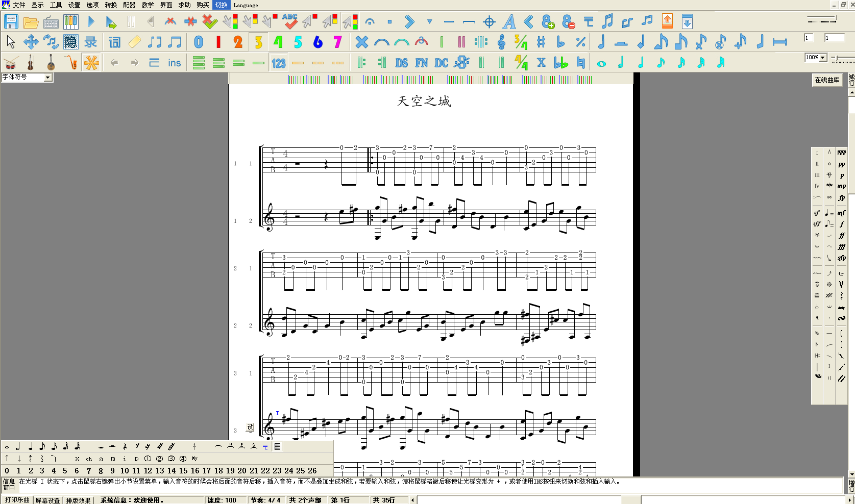
Task: Select the four-way move tool
Action: [x=31, y=42]
